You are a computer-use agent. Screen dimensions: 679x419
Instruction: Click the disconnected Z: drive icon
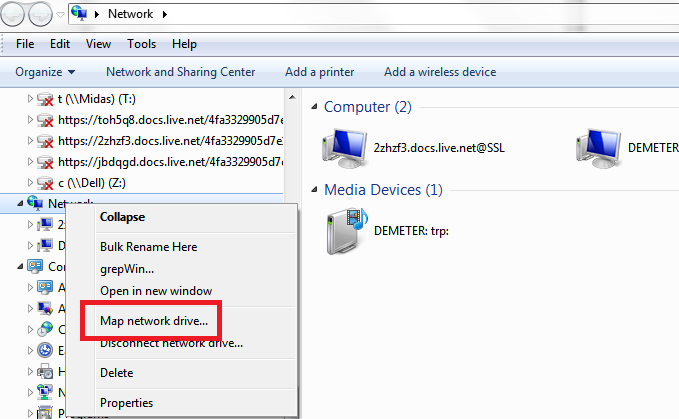click(45, 183)
